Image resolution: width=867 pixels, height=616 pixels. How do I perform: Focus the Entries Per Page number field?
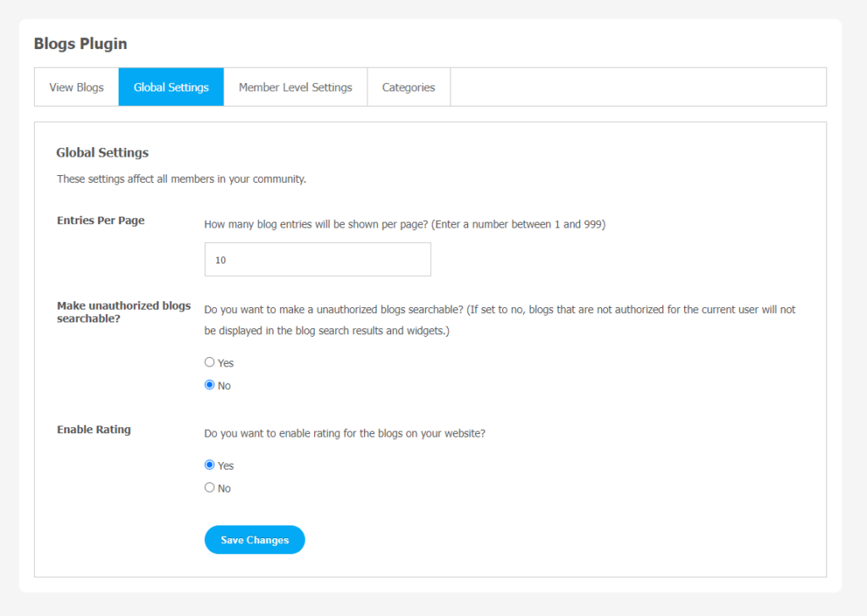coord(318,259)
